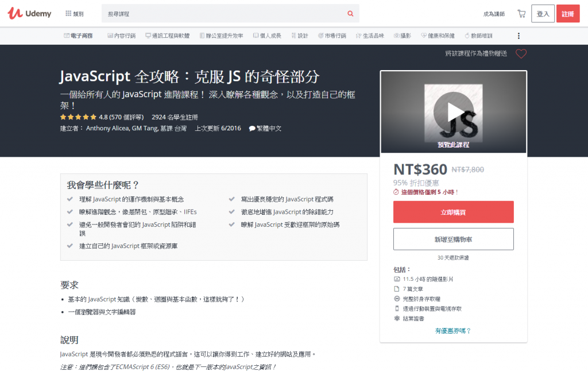The height and width of the screenshot is (371, 588).
Task: Open 通訊工程與軟體 category
Action: [x=168, y=36]
